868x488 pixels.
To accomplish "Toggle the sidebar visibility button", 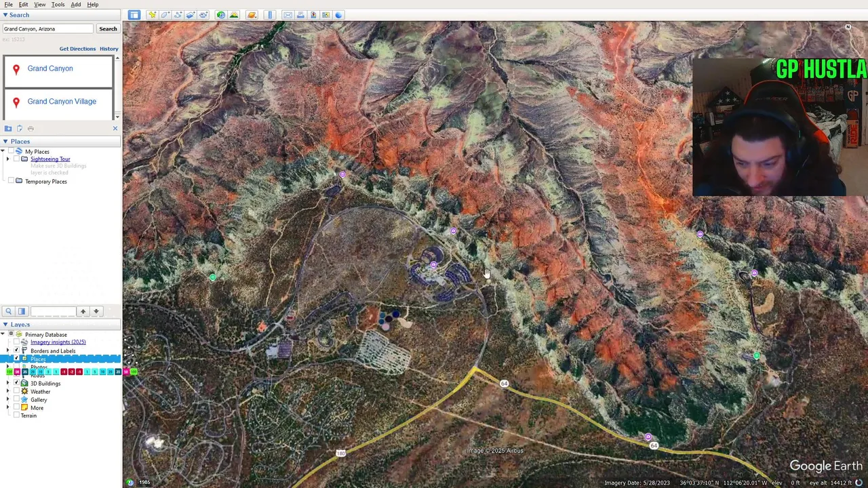I will (134, 15).
